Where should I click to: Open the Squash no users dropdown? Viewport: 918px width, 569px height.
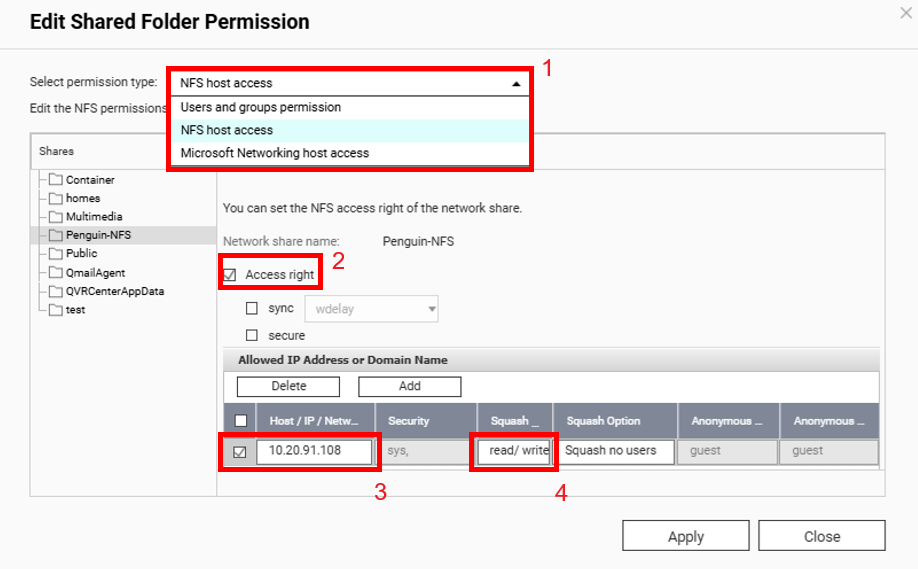610,451
